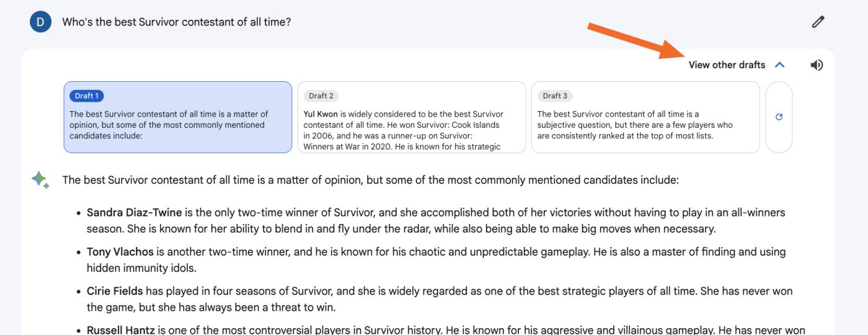The height and width of the screenshot is (335, 868).
Task: Click the response intro sentence
Action: click(371, 181)
